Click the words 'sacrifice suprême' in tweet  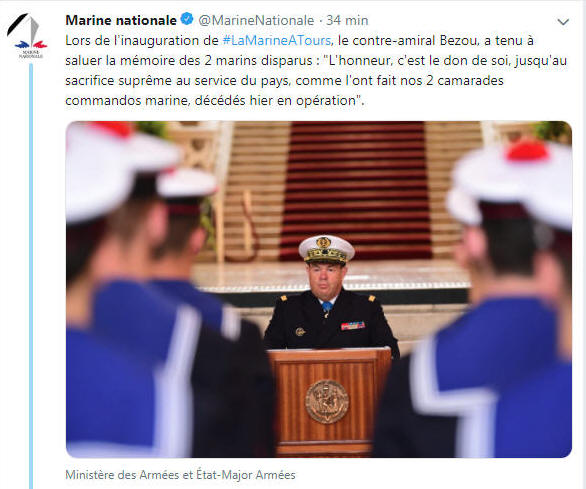point(118,81)
